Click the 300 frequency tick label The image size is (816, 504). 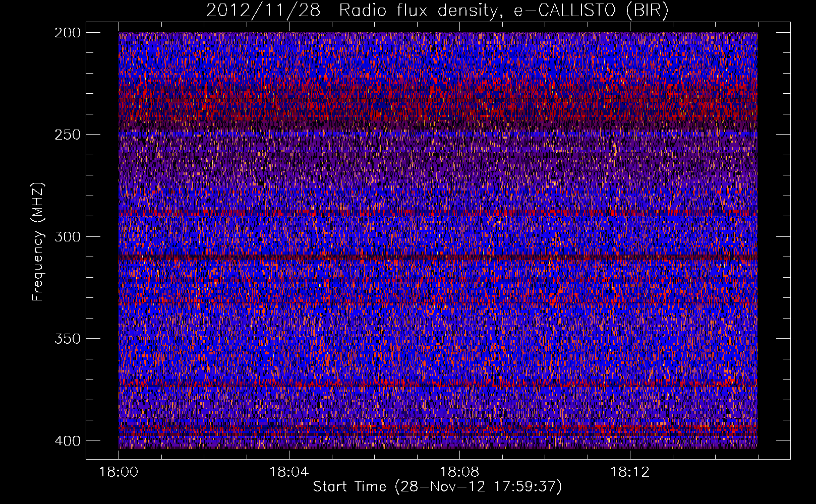point(67,237)
